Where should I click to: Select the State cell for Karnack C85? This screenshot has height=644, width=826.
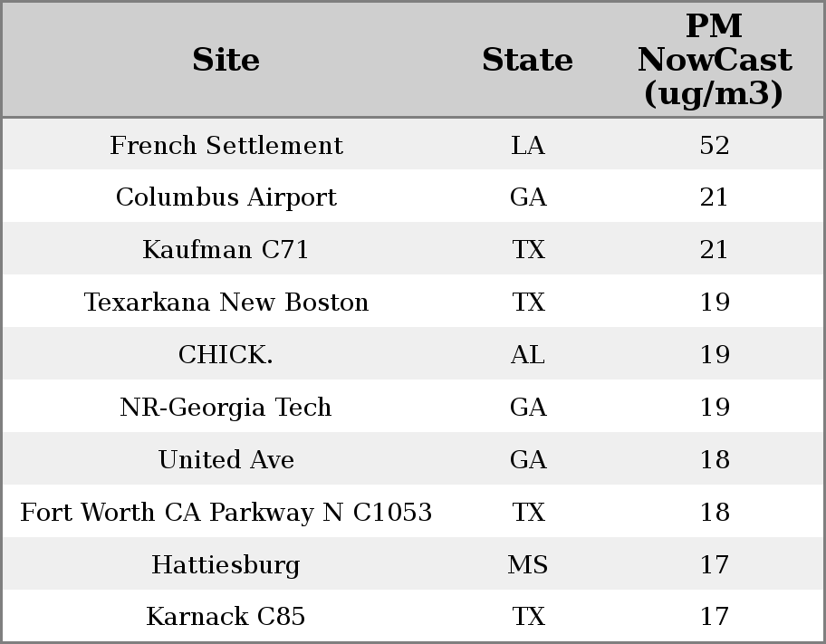(x=528, y=617)
